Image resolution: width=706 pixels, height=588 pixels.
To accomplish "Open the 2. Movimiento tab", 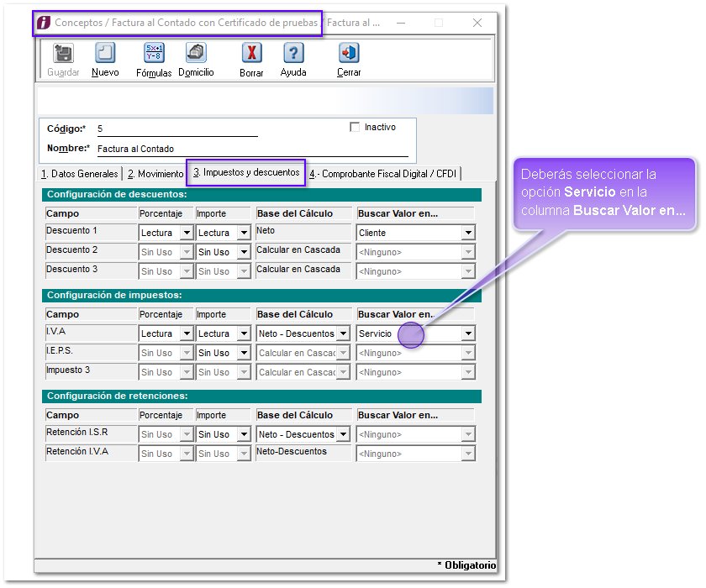I will [x=155, y=174].
